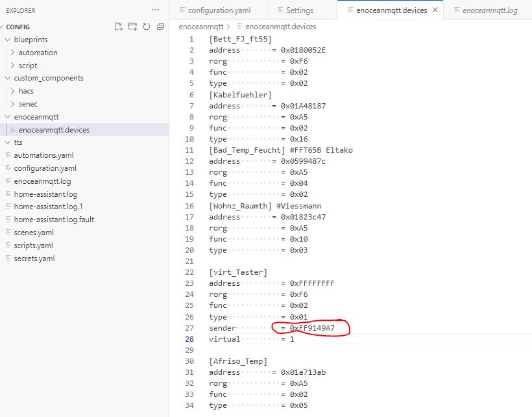Click the New Folder icon
Image resolution: width=532 pixels, height=417 pixels.
tap(132, 27)
